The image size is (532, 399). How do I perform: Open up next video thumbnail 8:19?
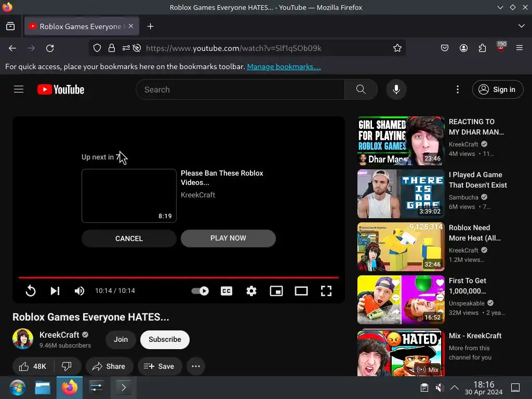click(x=129, y=196)
